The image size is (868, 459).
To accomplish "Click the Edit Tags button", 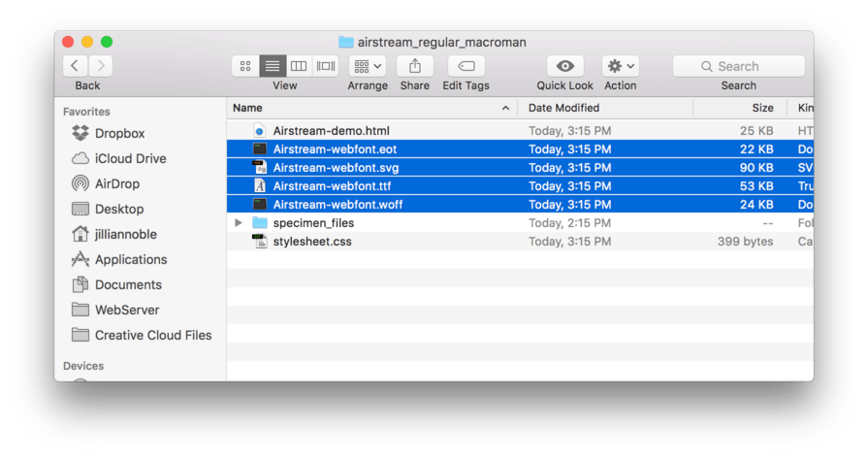I will tap(466, 66).
